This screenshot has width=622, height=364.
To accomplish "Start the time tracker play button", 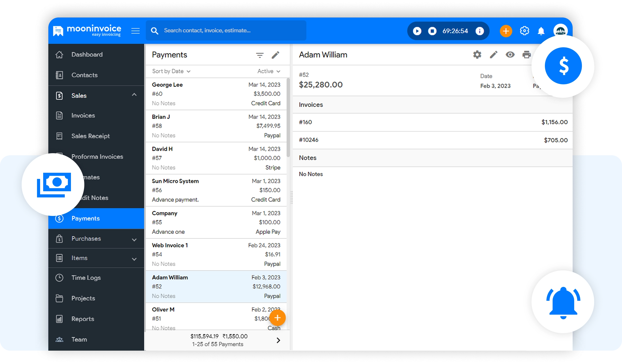I will click(x=417, y=31).
